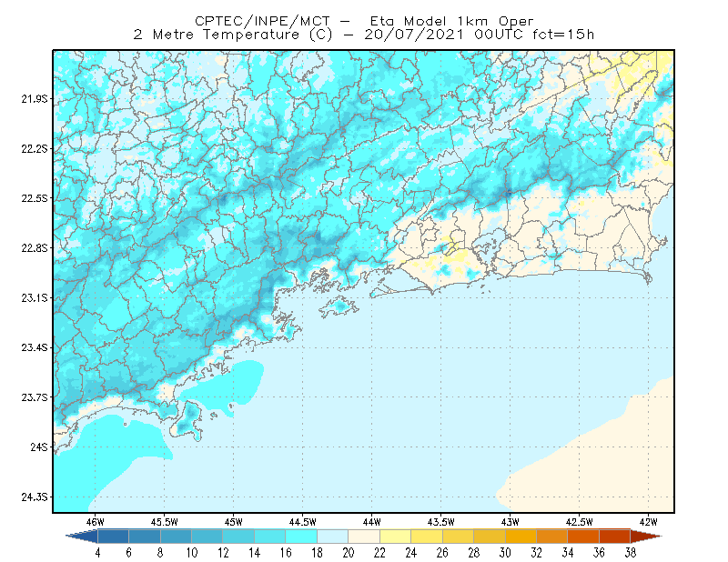The image size is (728, 562).
Task: Click the colorbar swatch between 34 and 36
Action: pyautogui.click(x=583, y=536)
